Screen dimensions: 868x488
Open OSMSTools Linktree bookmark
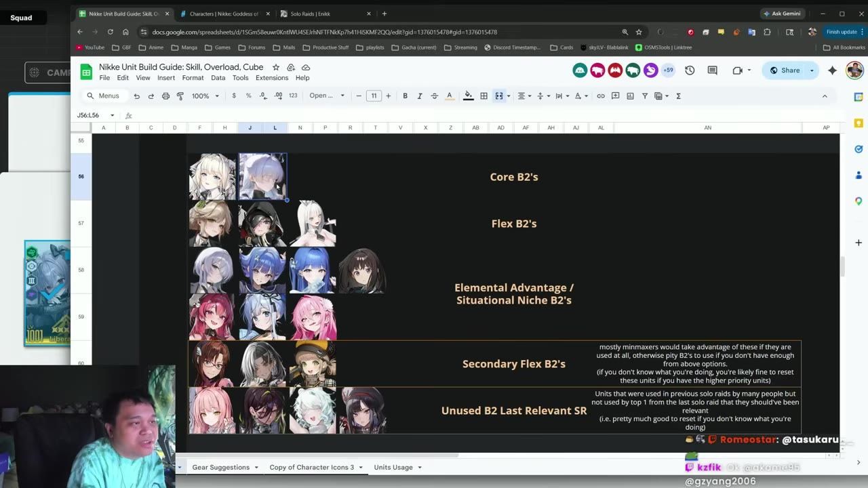pos(663,47)
